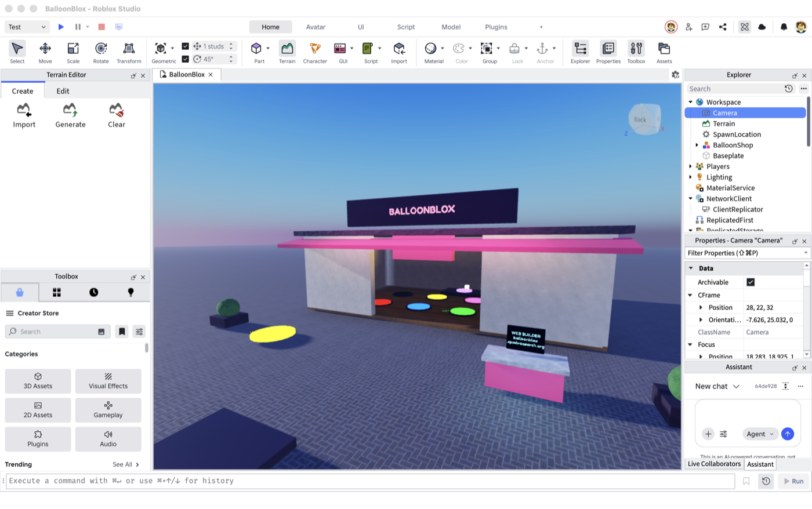Stop the running test
Image resolution: width=812 pixels, height=509 pixels.
(101, 27)
